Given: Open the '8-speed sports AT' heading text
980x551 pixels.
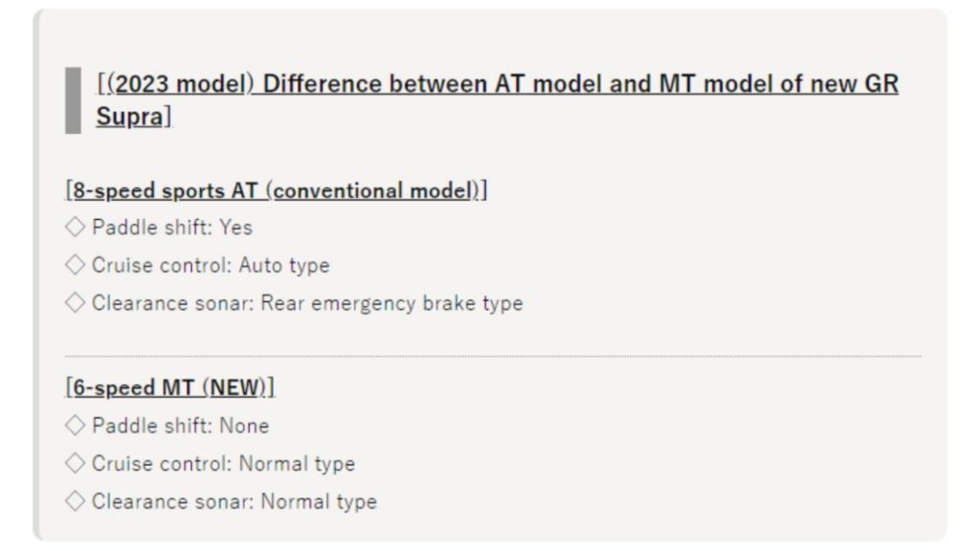Looking at the screenshot, I should (165, 190).
